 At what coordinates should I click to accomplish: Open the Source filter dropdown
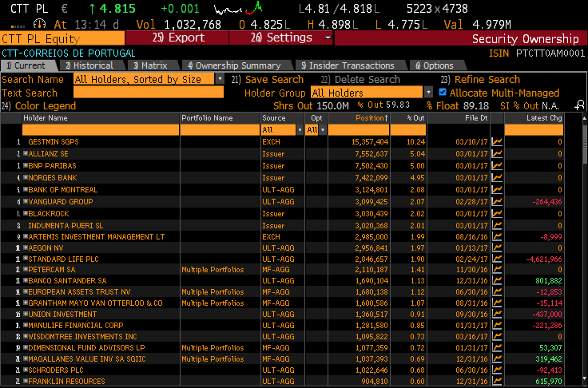[x=300, y=129]
